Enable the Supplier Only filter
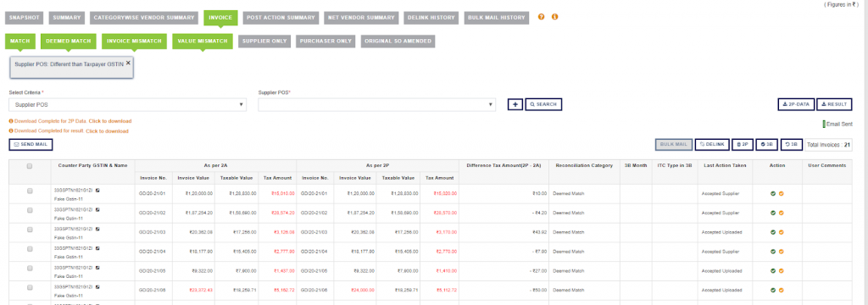The image size is (868, 305). coord(264,42)
